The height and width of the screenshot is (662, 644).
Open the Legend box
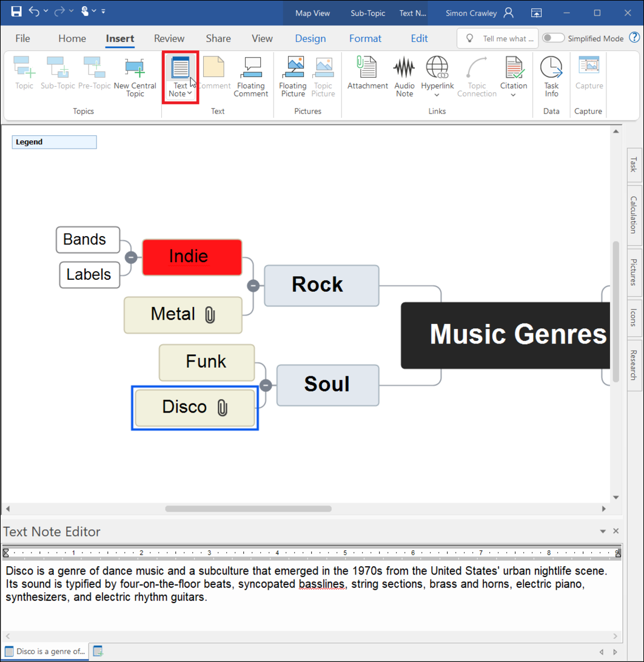click(x=53, y=141)
